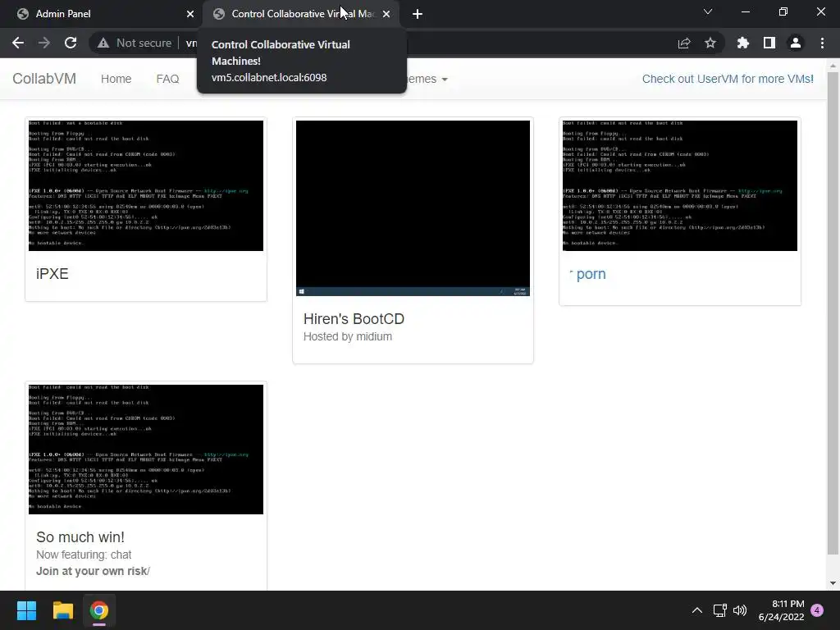Click the browser forward arrow
840x630 pixels.
(x=44, y=43)
